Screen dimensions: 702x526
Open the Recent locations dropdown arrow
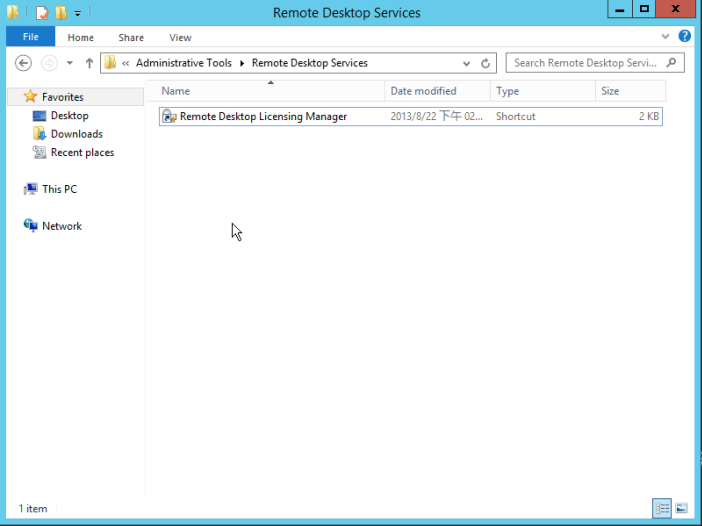point(69,63)
